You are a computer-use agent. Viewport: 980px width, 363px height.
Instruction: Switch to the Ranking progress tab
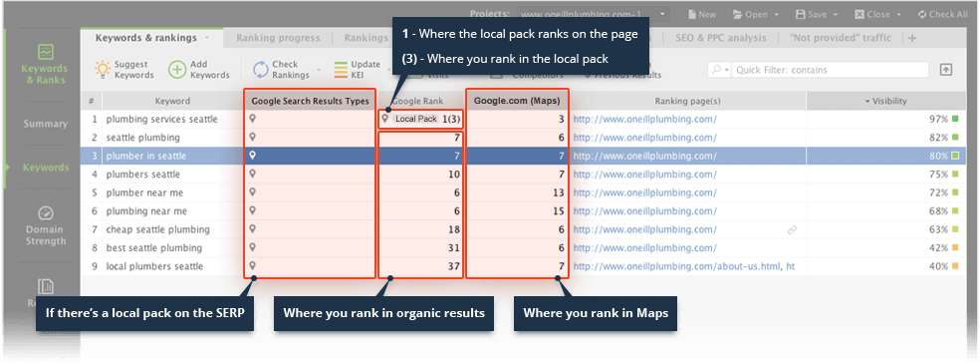pyautogui.click(x=278, y=38)
